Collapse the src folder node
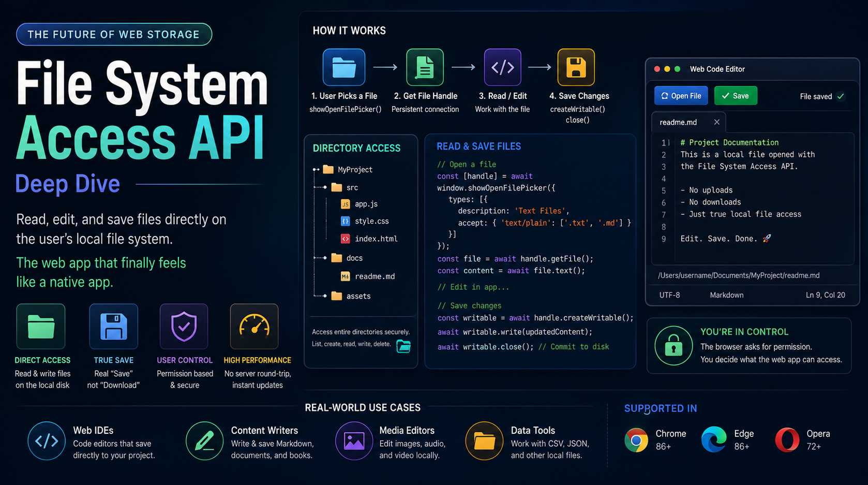This screenshot has width=868, height=485. [x=325, y=187]
